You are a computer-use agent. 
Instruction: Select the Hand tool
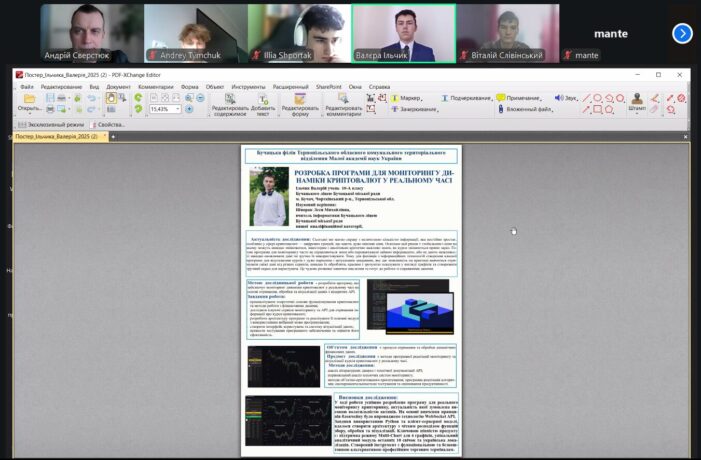pos(110,98)
